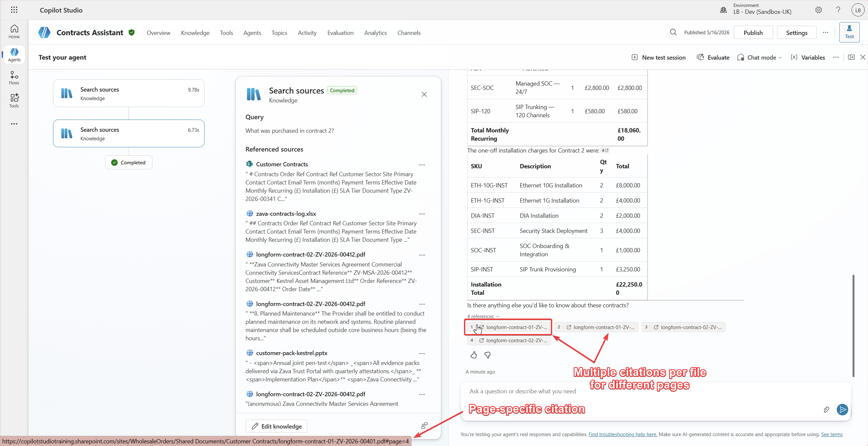Open the search magnifier icon
The height and width of the screenshot is (446, 868).
point(673,32)
